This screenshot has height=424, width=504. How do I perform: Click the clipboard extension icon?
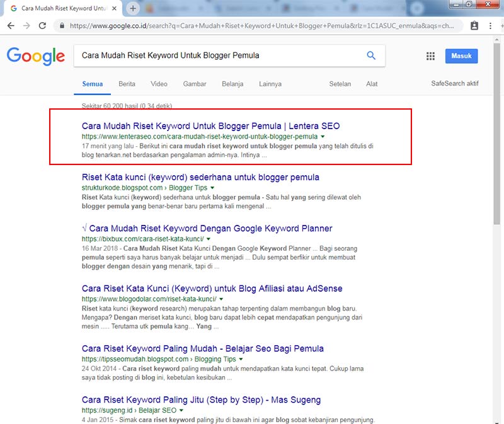[x=474, y=26]
